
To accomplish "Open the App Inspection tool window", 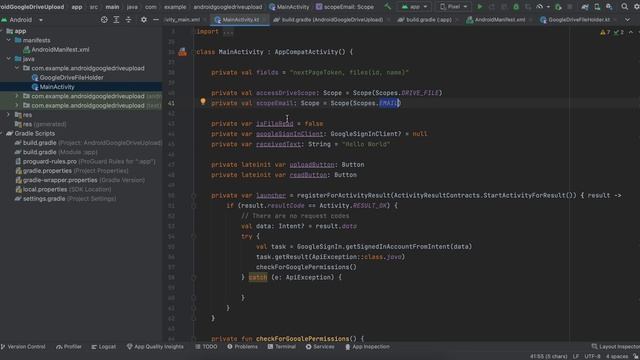I will pyautogui.click(x=367, y=347).
